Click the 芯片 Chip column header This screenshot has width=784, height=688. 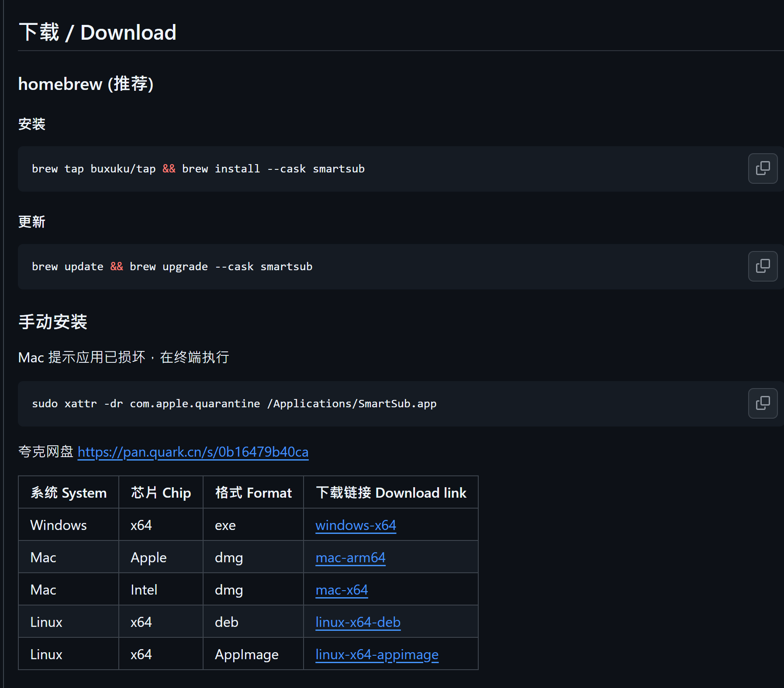point(161,492)
